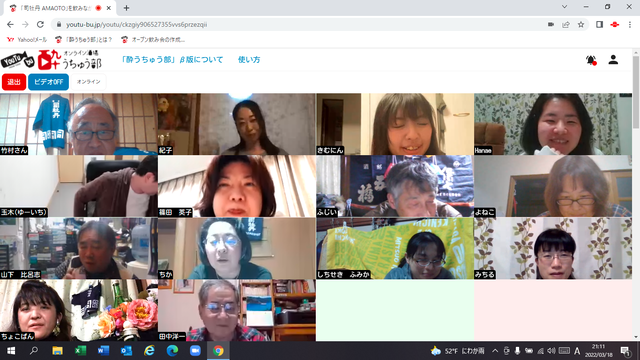Open Windows taskbar search

point(34,351)
